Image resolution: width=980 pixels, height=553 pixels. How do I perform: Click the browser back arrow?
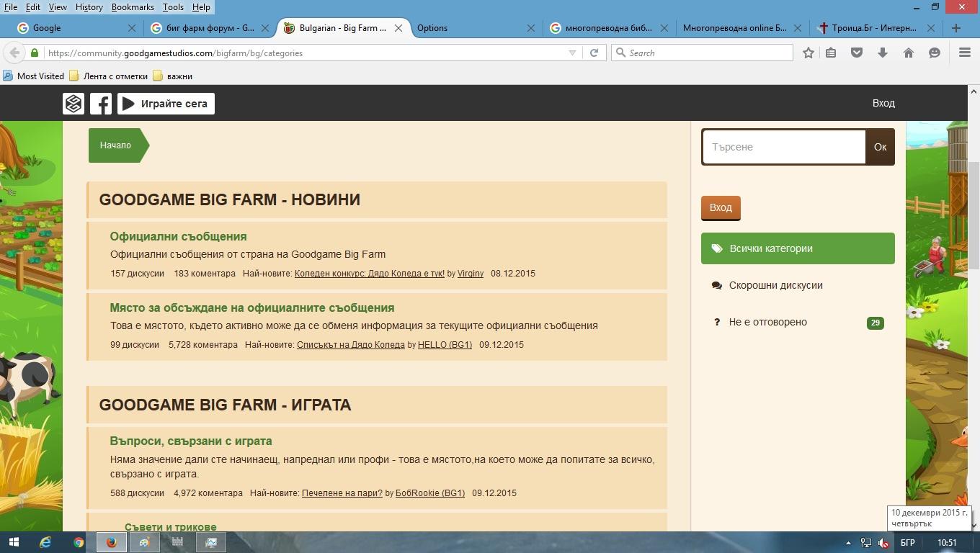tap(14, 53)
